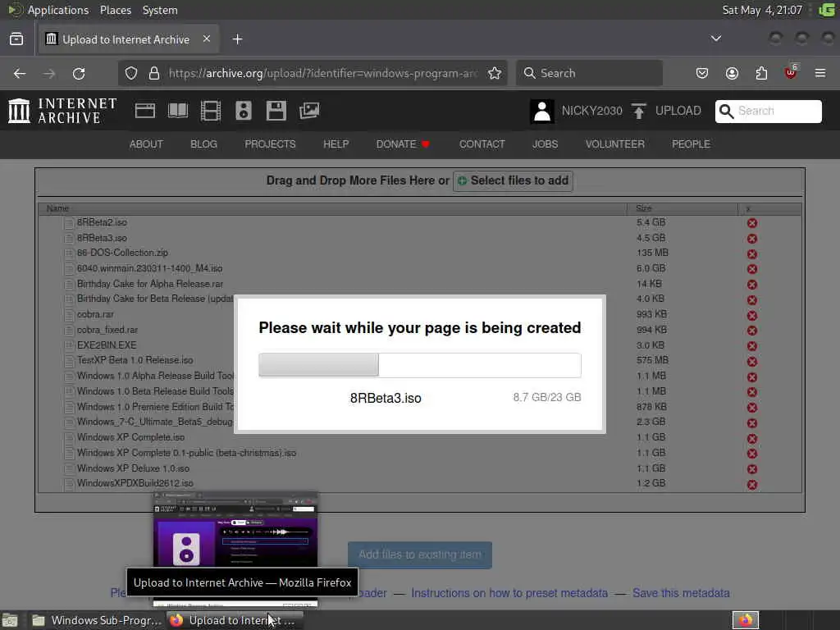Viewport: 840px width, 630px height.
Task: Open the Firefox View recent browsing icon
Action: 16,39
